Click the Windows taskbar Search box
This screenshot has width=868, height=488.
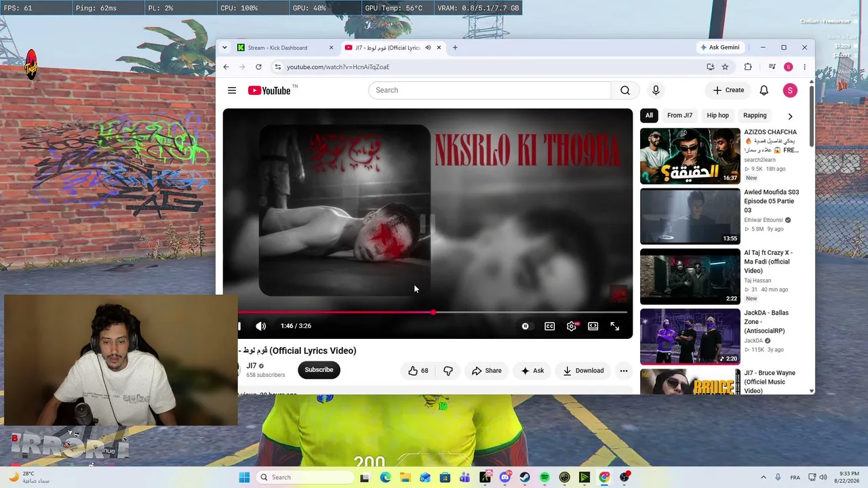tap(306, 477)
